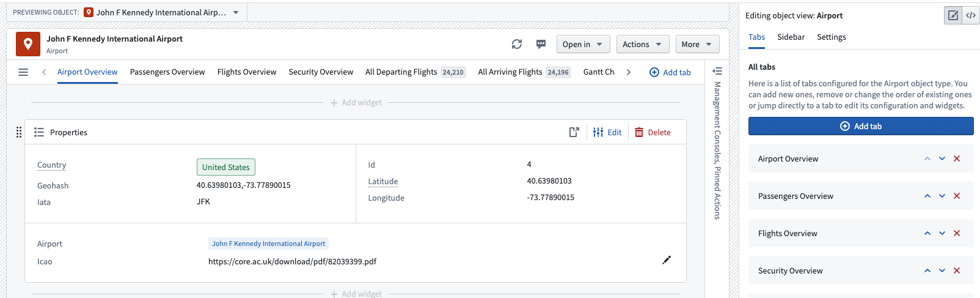
Task: Open Management Consoles, Pinned Actions sidebar label
Action: click(x=717, y=151)
